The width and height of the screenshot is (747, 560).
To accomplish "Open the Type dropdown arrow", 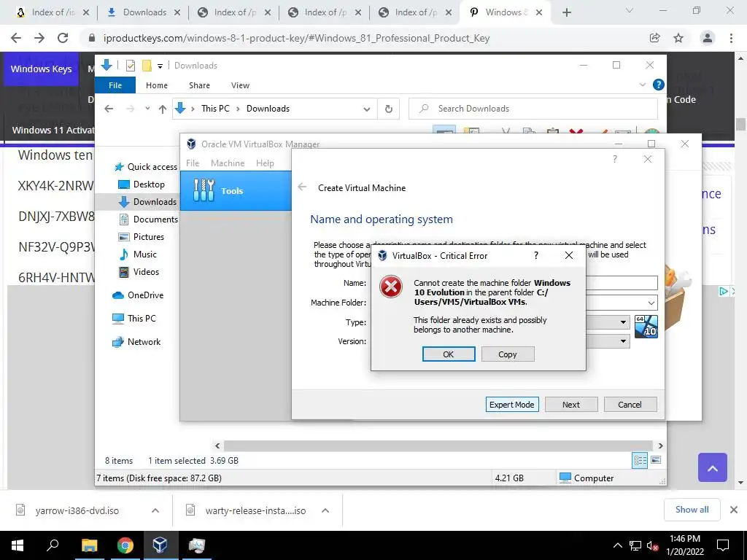I will point(623,322).
